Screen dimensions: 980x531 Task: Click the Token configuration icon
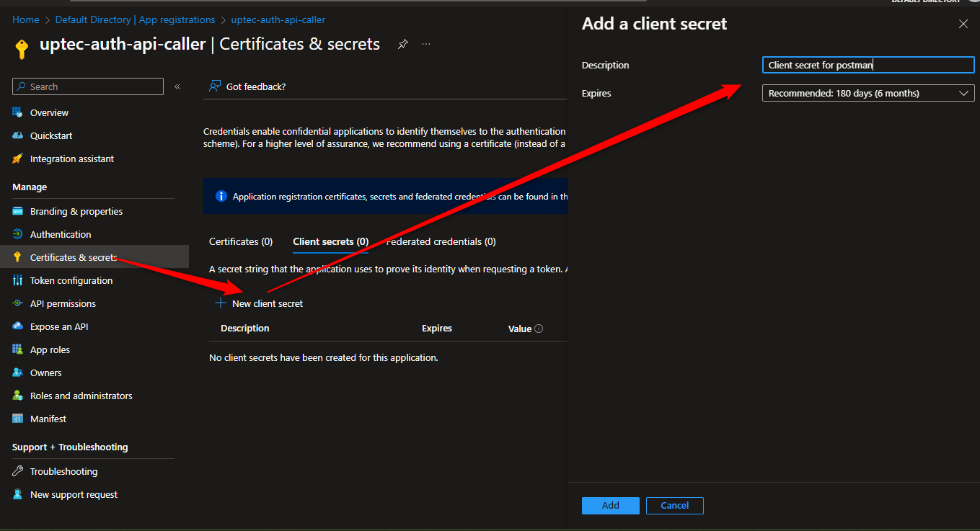18,280
